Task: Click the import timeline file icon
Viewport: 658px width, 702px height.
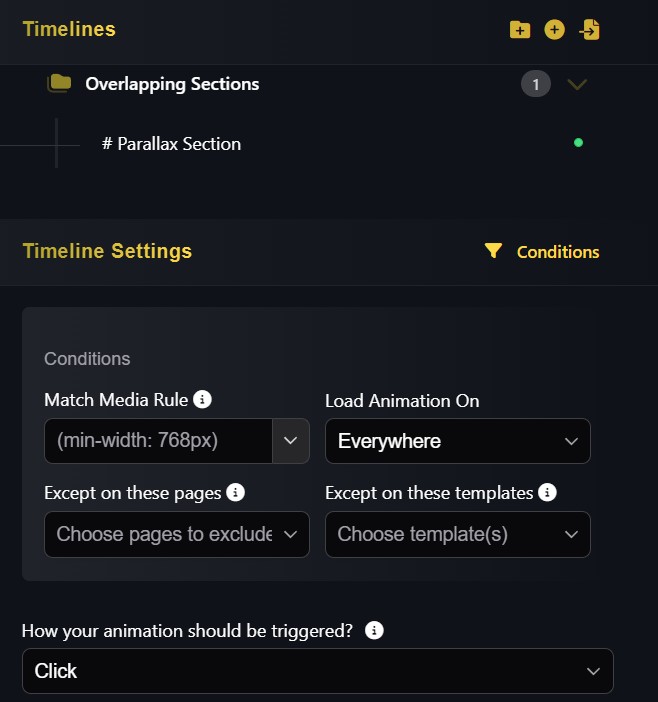Action: coord(589,30)
